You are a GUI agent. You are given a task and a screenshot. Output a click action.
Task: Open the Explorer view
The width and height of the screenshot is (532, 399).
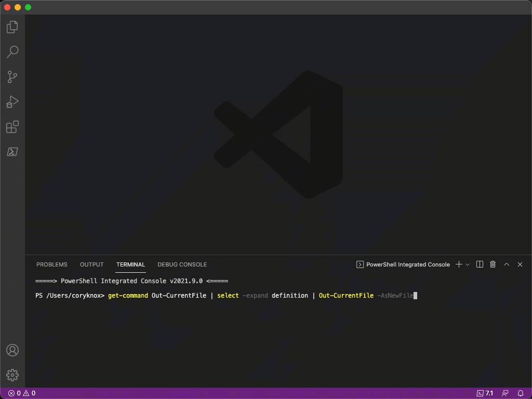coord(12,27)
